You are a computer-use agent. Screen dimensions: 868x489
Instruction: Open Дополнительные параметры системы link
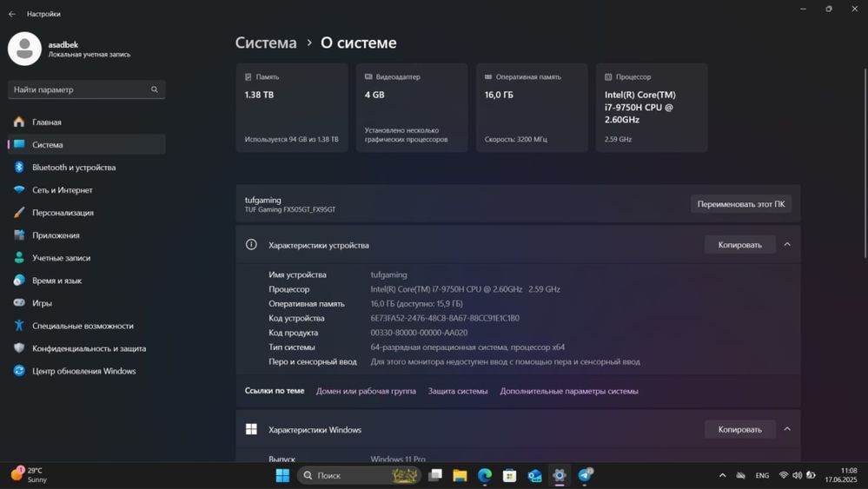click(569, 391)
